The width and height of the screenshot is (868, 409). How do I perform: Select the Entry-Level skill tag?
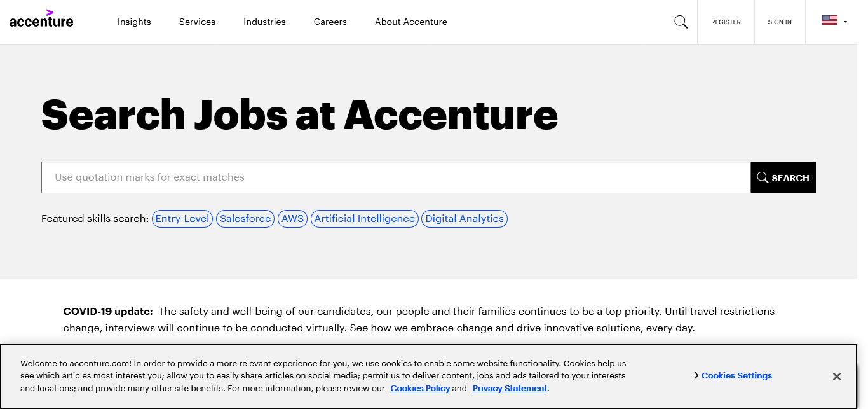182,219
